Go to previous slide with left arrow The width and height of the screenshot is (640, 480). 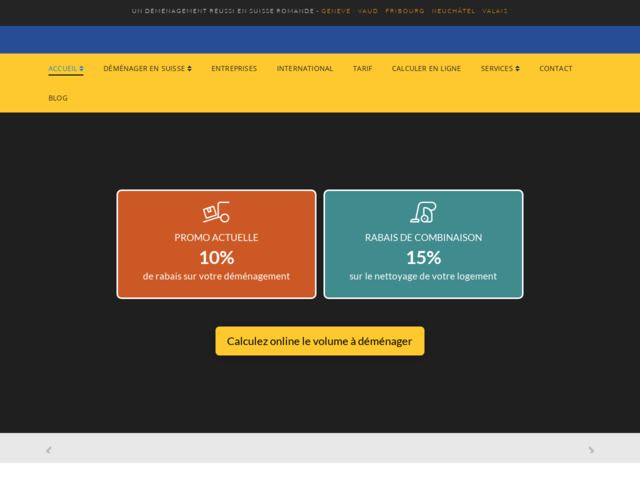(48, 450)
